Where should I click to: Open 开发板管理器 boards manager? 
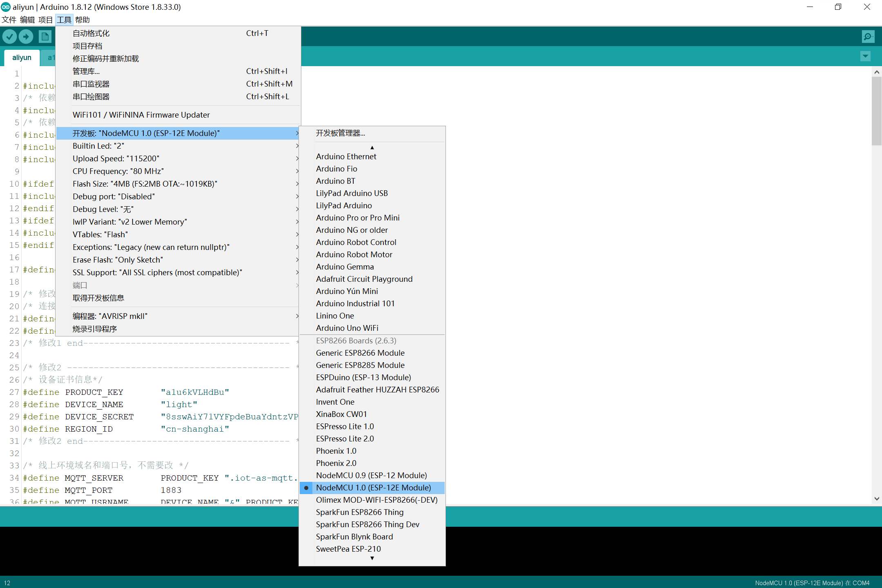coord(340,133)
